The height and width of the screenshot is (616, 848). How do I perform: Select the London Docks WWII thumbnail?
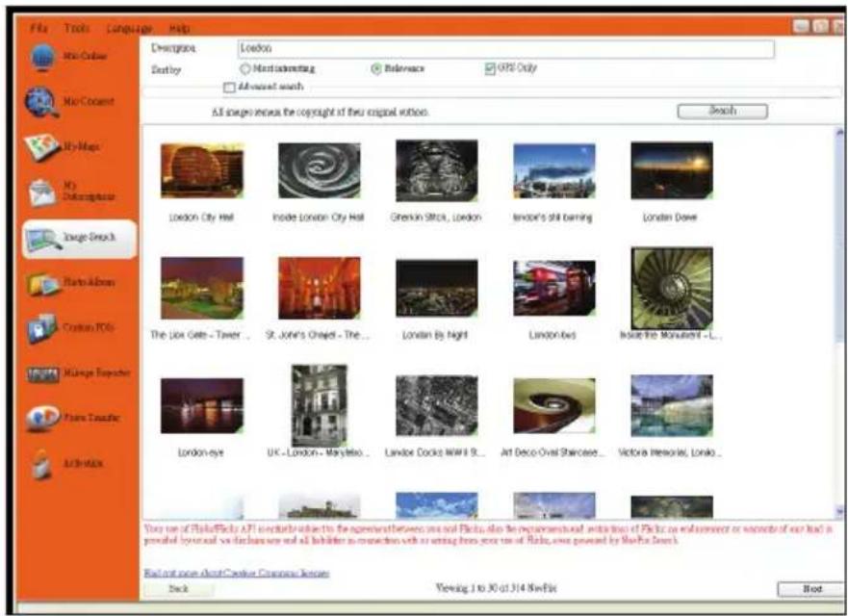tap(436, 405)
